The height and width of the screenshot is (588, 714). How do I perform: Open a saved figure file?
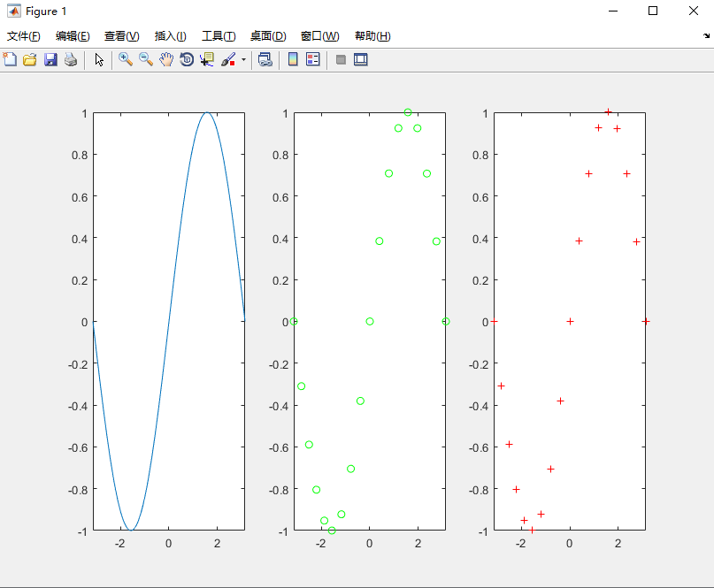(29, 59)
